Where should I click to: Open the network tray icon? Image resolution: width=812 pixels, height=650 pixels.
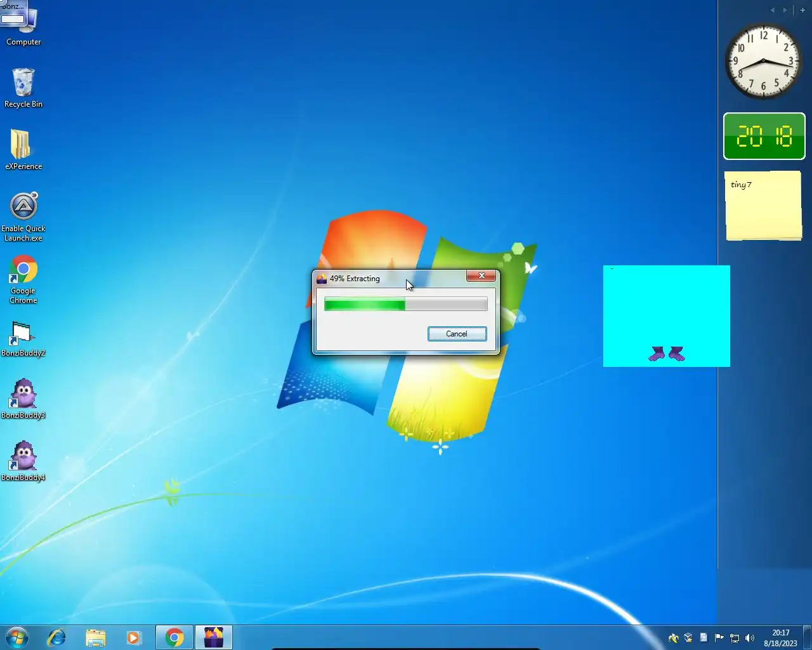[x=735, y=638]
